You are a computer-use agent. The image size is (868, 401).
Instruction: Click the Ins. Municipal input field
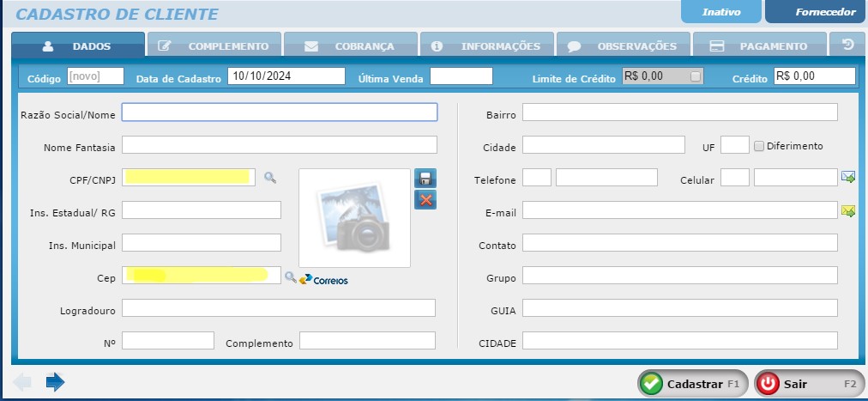coord(202,243)
